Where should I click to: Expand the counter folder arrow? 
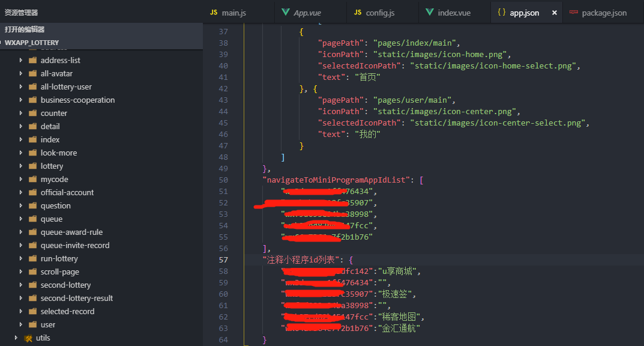click(x=21, y=113)
